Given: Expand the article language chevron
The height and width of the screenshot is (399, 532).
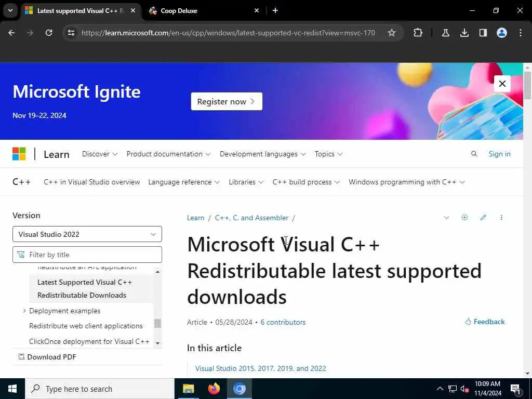Looking at the screenshot, I should [x=446, y=218].
